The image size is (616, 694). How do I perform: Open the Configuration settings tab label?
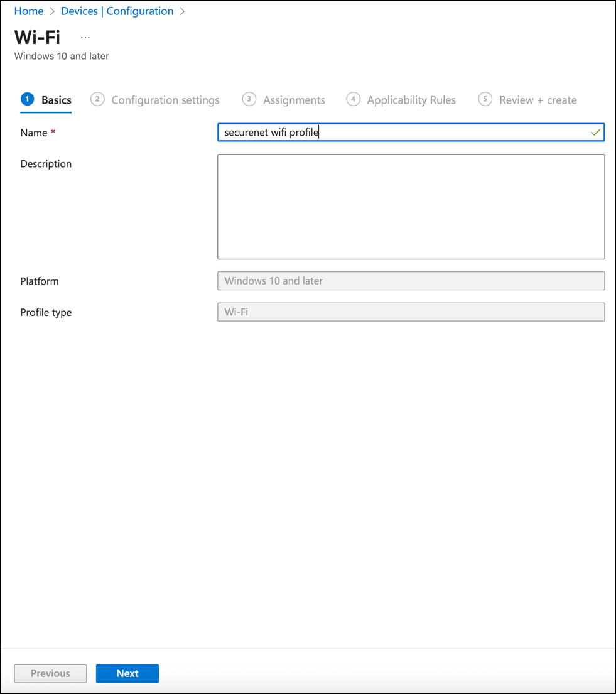click(x=165, y=100)
